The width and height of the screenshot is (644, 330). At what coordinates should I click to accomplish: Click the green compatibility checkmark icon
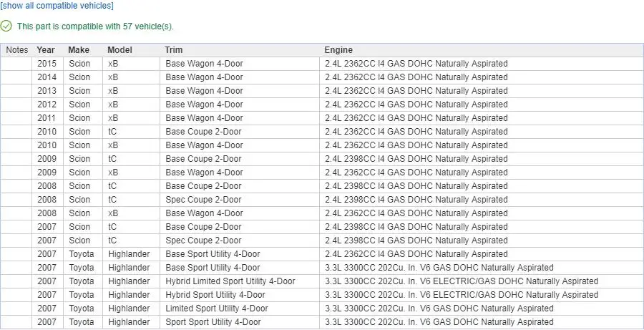pos(6,26)
